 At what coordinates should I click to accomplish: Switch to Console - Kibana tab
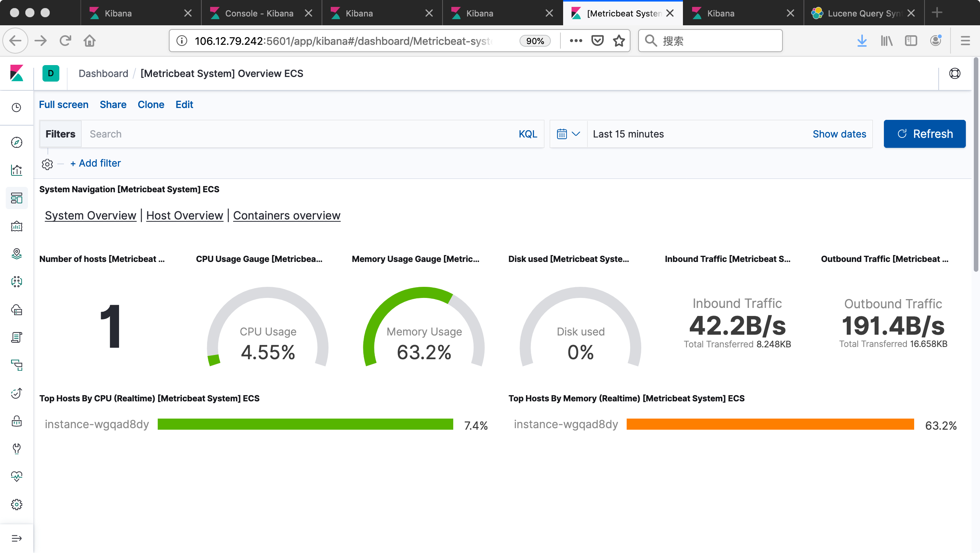point(261,13)
